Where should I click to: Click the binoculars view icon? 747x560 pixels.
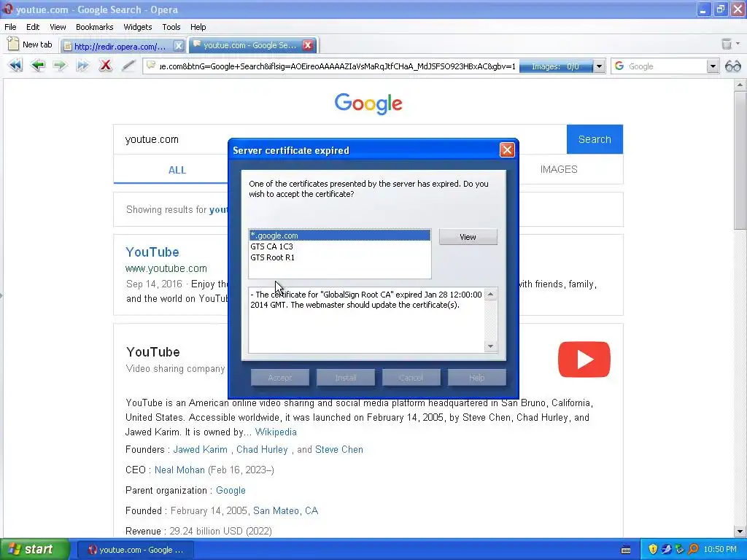tap(732, 66)
